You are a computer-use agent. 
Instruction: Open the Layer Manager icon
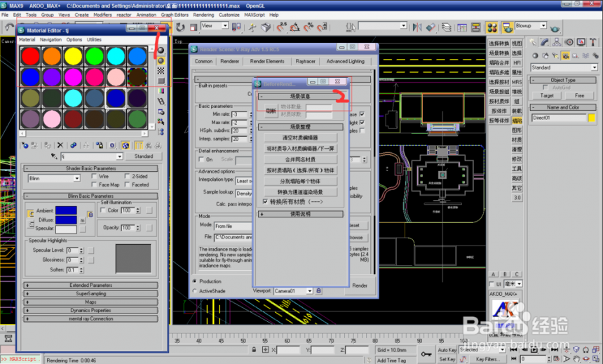tap(446, 27)
